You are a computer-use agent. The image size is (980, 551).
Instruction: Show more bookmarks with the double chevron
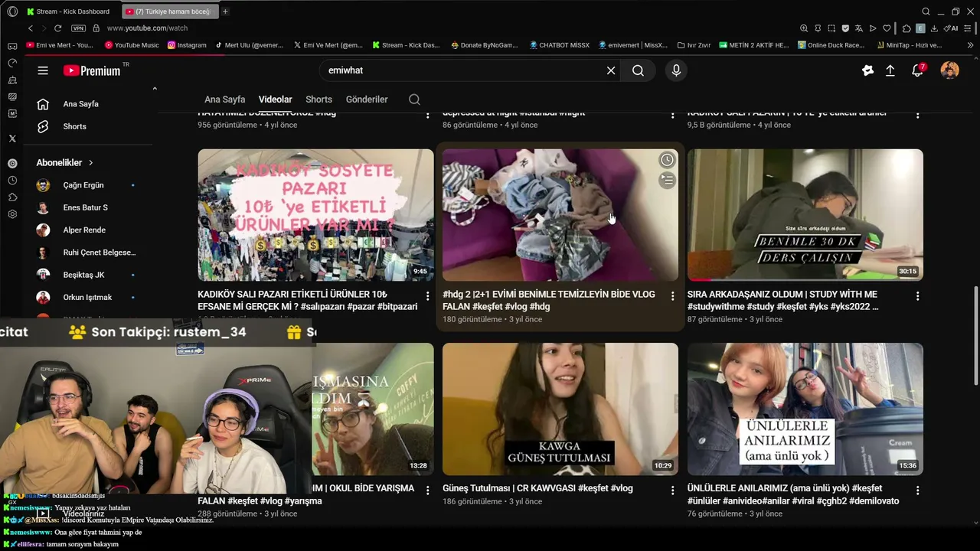click(970, 45)
